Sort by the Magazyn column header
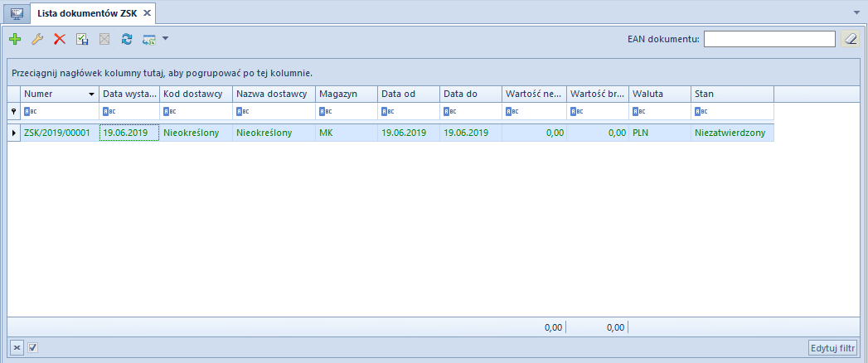The width and height of the screenshot is (868, 363). click(347, 94)
